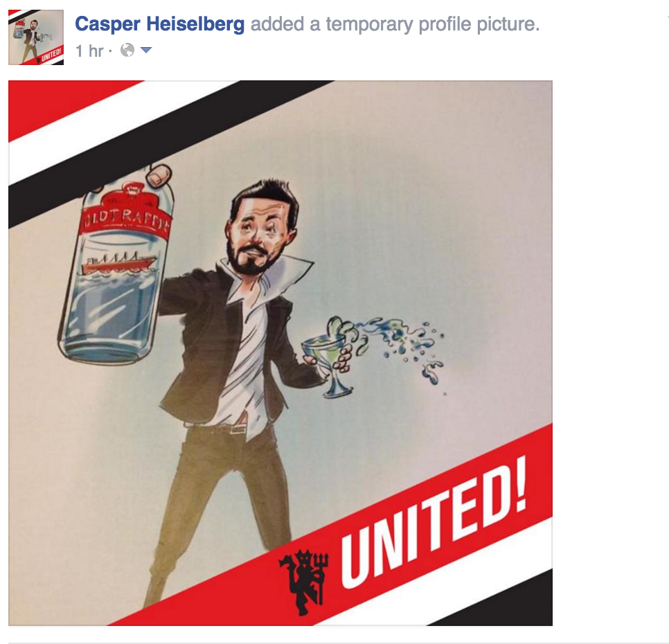Click the ship drawn inside the bottle
The image size is (669, 644).
118,262
